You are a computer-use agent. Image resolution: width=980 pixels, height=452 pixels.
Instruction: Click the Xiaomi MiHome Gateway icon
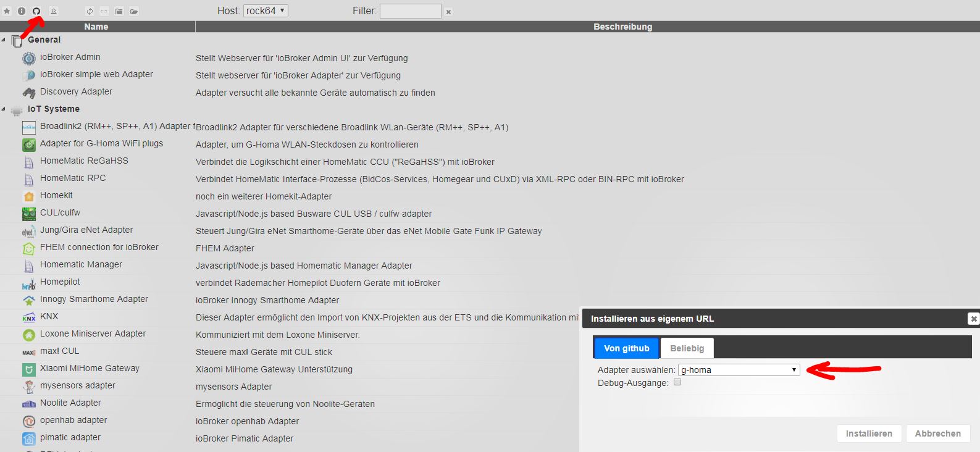29,369
